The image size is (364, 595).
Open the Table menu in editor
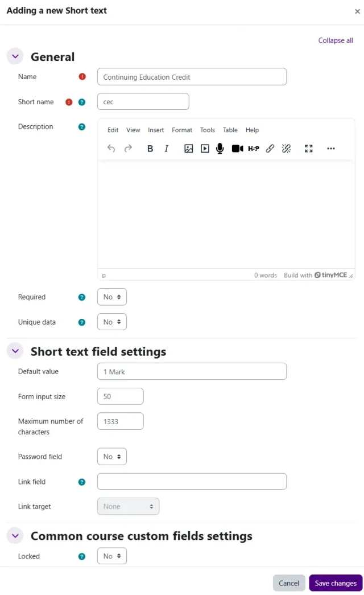pyautogui.click(x=230, y=130)
